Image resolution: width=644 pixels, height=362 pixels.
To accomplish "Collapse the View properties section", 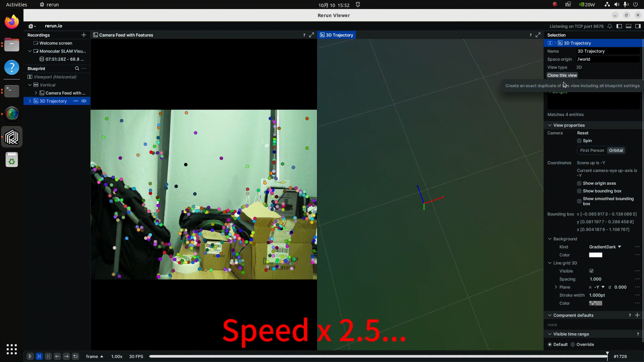I will point(550,125).
